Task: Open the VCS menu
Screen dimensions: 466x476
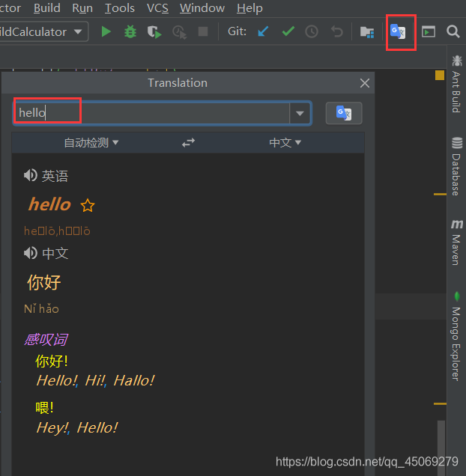Action: coord(157,8)
